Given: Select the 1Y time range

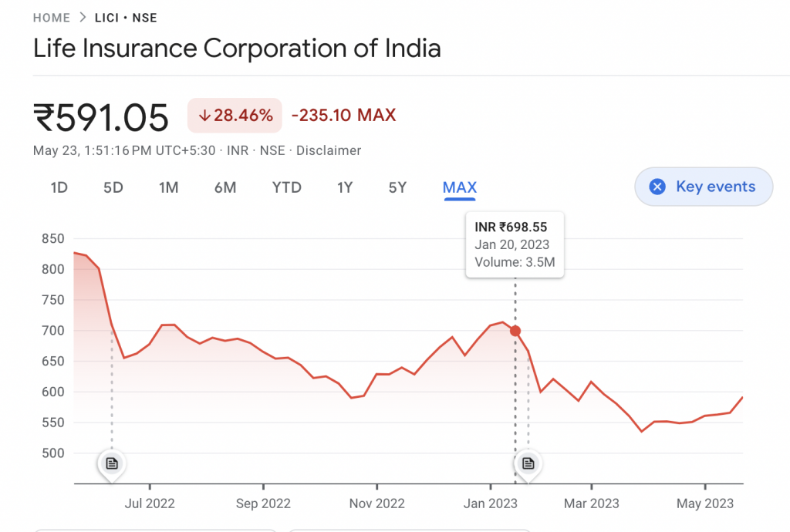Looking at the screenshot, I should 345,187.
